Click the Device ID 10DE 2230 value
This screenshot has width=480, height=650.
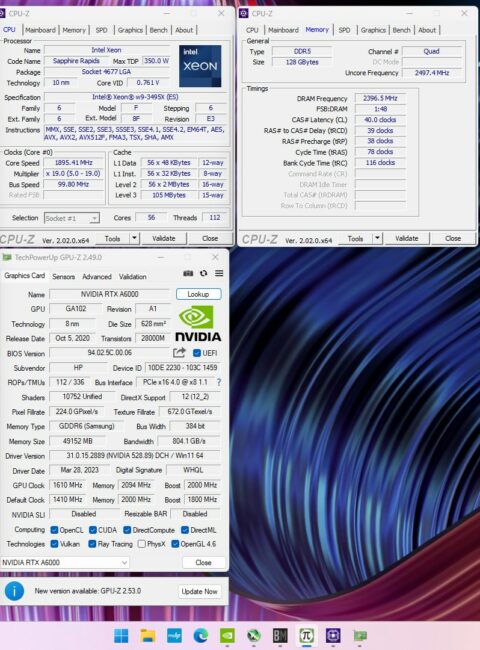pyautogui.click(x=183, y=368)
